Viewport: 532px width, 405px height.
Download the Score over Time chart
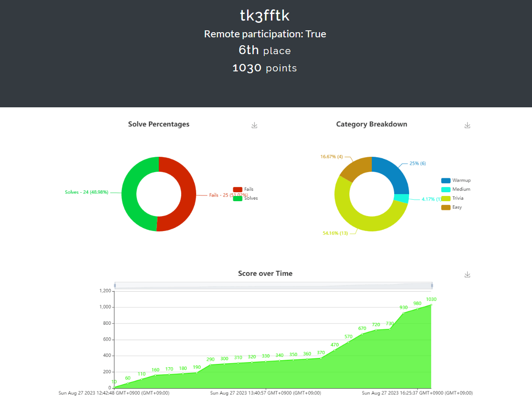467,274
